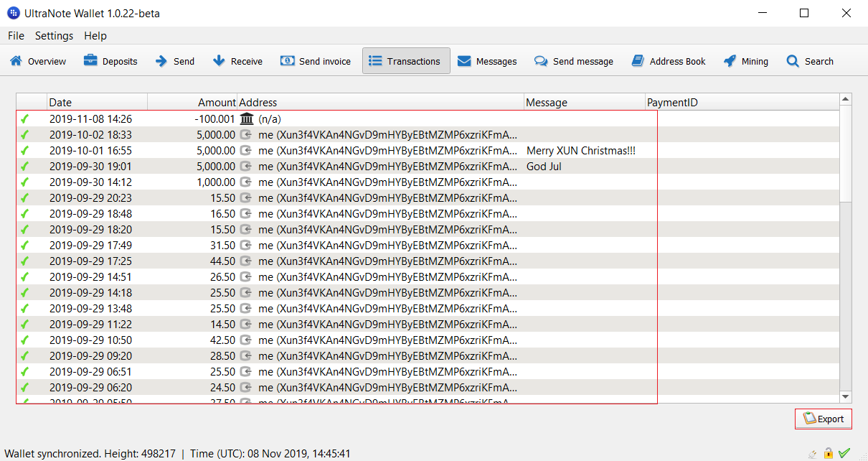The image size is (868, 461).
Task: Click the green checkmark on the 2019-11-08 14:26 row
Action: coord(24,118)
